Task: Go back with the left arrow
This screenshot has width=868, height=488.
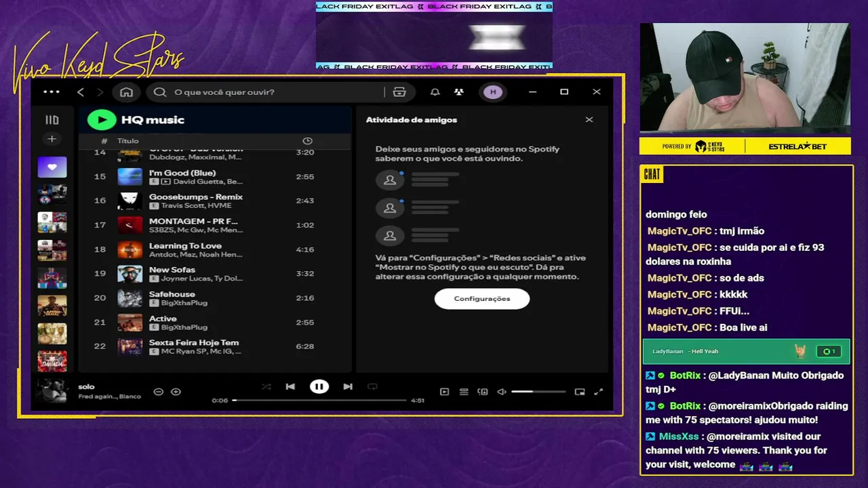Action: pos(81,92)
